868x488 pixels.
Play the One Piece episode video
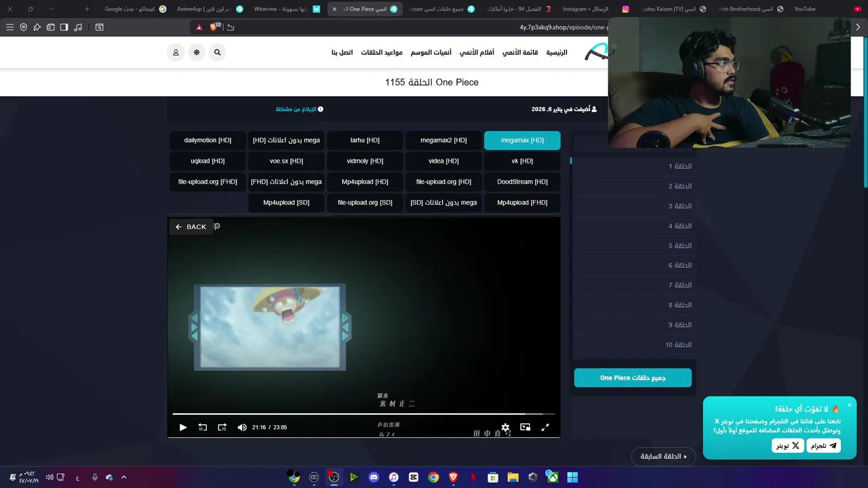click(x=183, y=427)
